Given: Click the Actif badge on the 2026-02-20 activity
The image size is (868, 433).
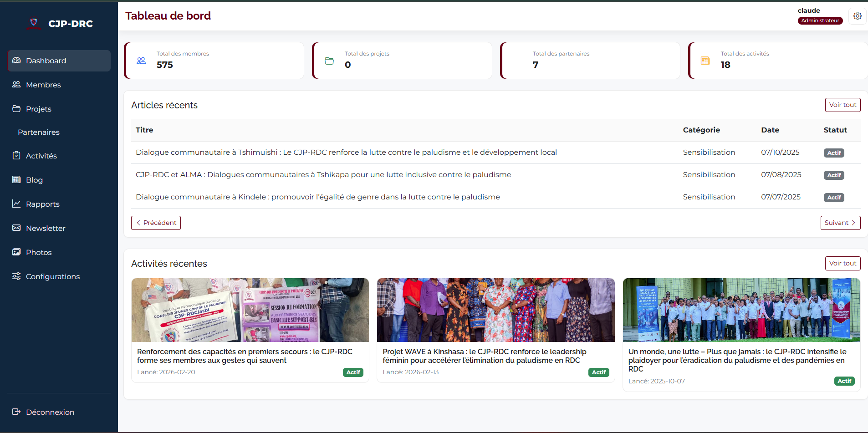Looking at the screenshot, I should [353, 372].
